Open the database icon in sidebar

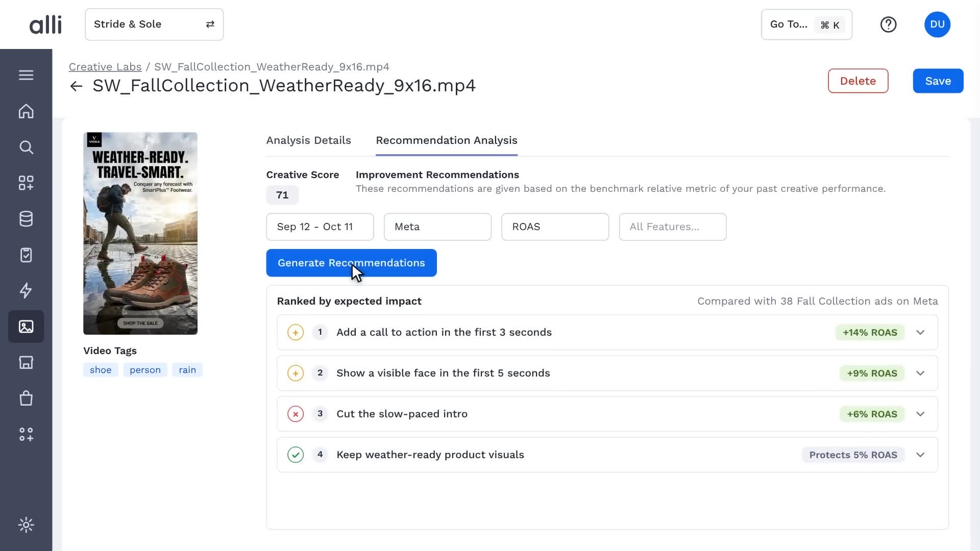coord(26,219)
